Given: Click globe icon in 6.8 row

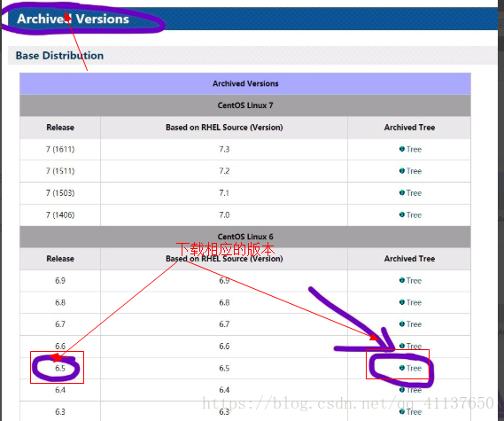Looking at the screenshot, I should point(402,302).
